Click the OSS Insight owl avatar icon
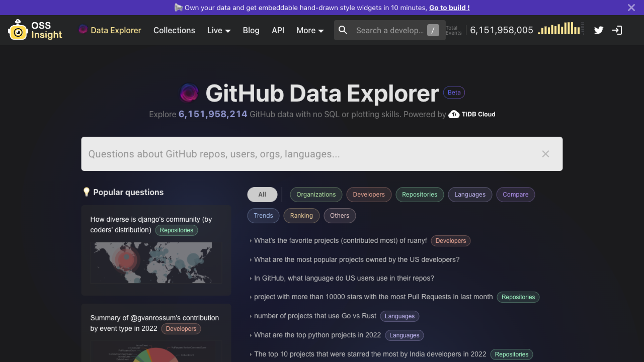This screenshot has height=362, width=644. click(x=18, y=30)
